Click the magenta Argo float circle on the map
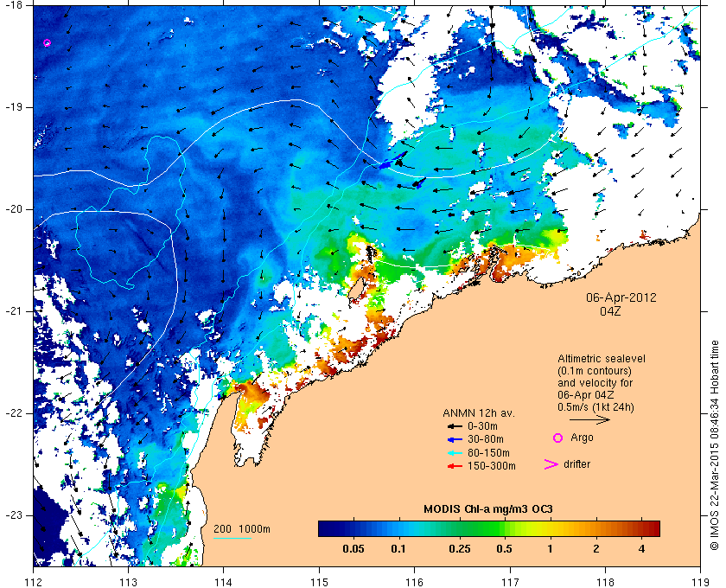Image resolution: width=726 pixels, height=588 pixels. [47, 43]
